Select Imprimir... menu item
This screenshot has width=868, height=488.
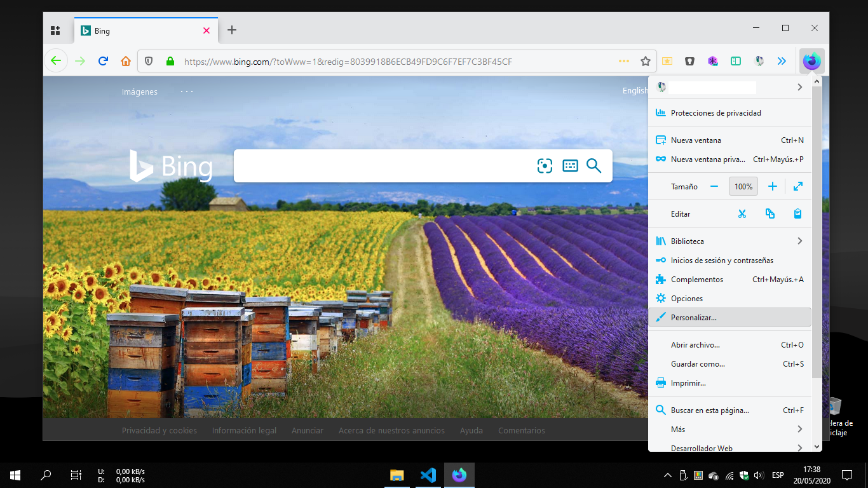pyautogui.click(x=729, y=383)
